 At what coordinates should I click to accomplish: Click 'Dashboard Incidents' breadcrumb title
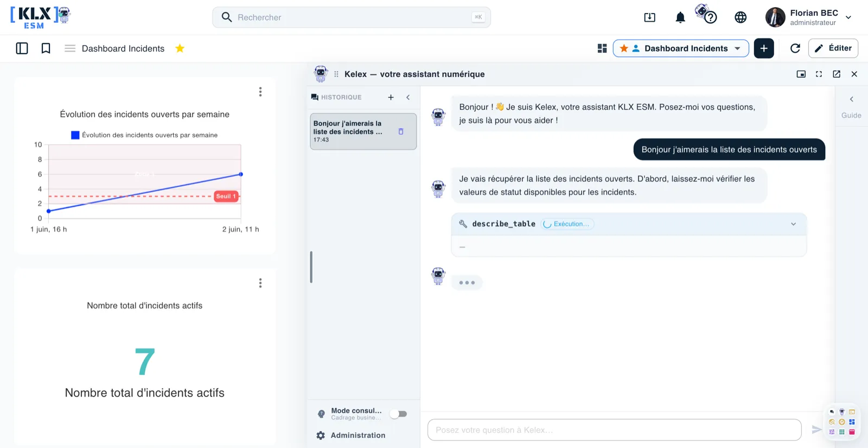click(x=123, y=48)
